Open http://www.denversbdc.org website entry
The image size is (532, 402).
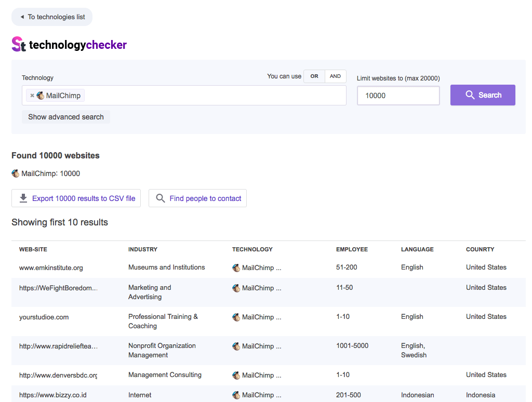pyautogui.click(x=58, y=375)
